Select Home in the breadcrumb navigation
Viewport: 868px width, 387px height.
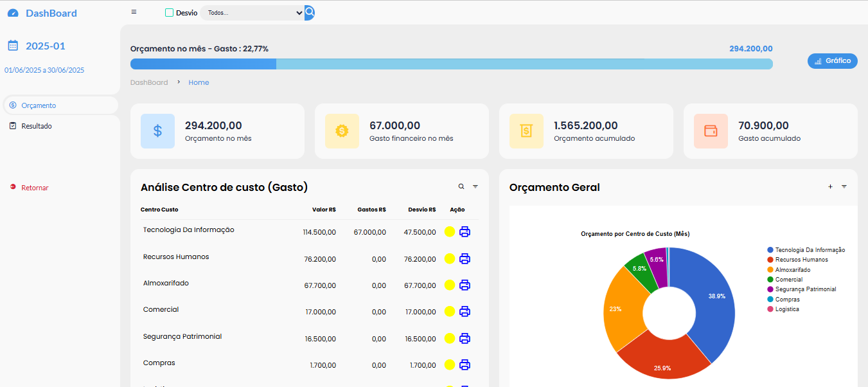pos(199,82)
